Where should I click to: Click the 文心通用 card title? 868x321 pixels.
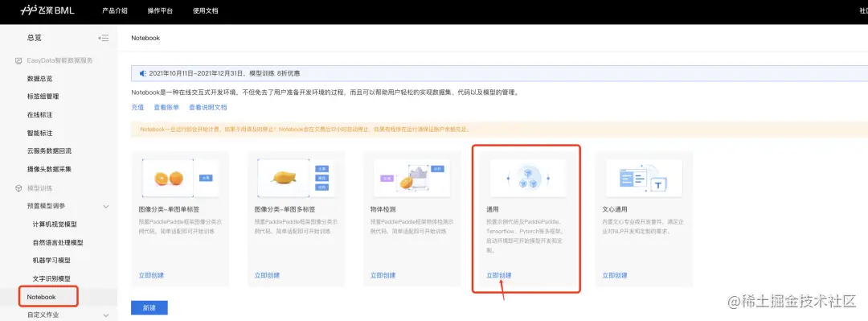(x=615, y=209)
